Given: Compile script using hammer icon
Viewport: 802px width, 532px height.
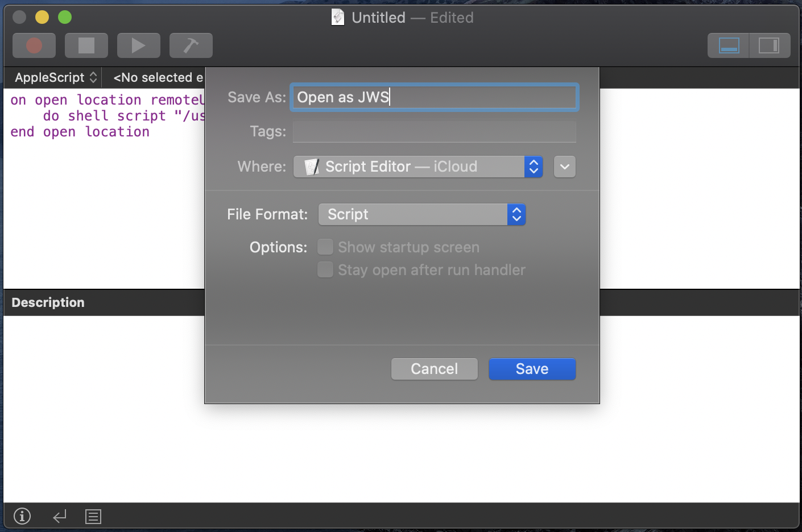Looking at the screenshot, I should (x=191, y=45).
